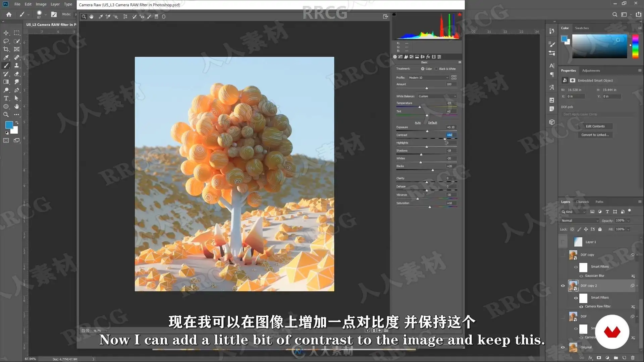The height and width of the screenshot is (362, 644).
Task: Open the HSL Adjustments panel tab
Action: point(412,57)
